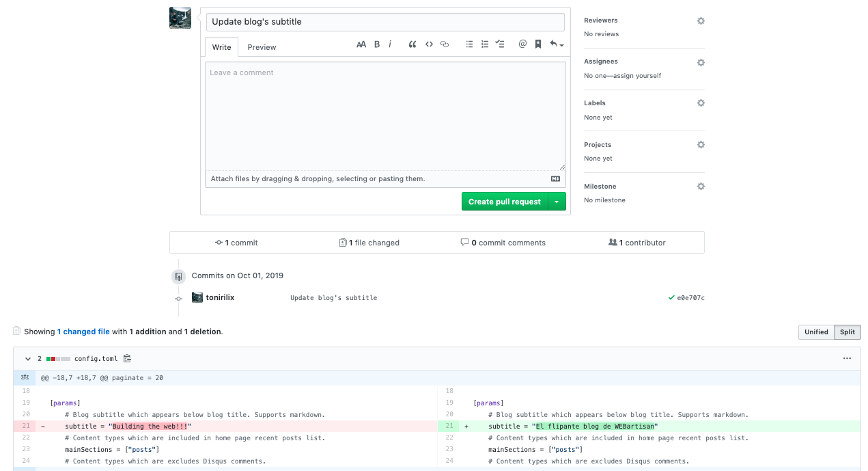Click the deleted line number 21
The image size is (868, 471).
(x=25, y=427)
